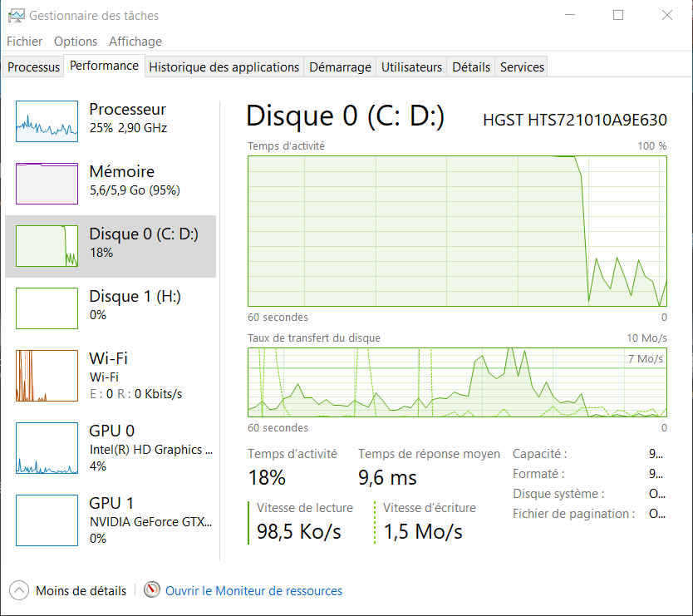Image resolution: width=693 pixels, height=616 pixels.
Task: Collapse view with Moins de détails chevron
Action: [19, 591]
